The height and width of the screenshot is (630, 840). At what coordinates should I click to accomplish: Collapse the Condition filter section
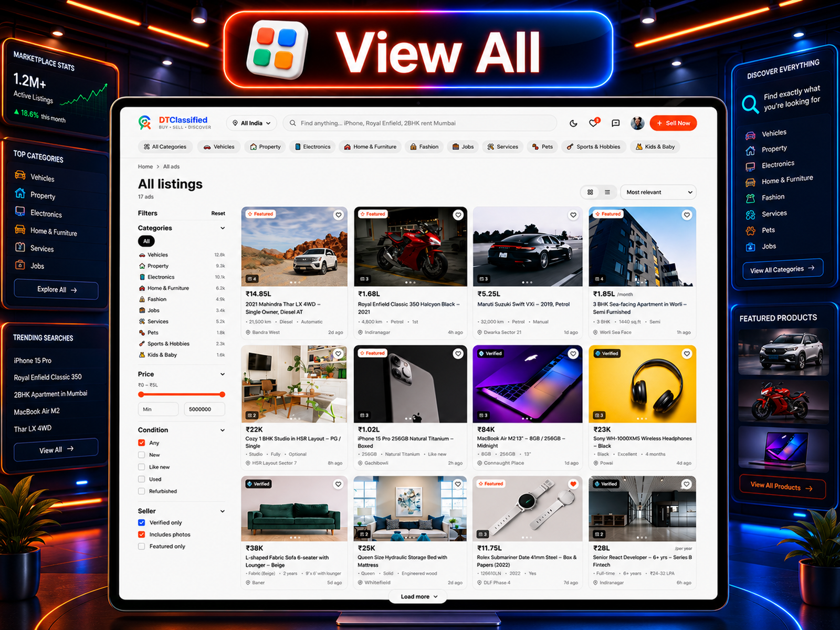(x=223, y=430)
